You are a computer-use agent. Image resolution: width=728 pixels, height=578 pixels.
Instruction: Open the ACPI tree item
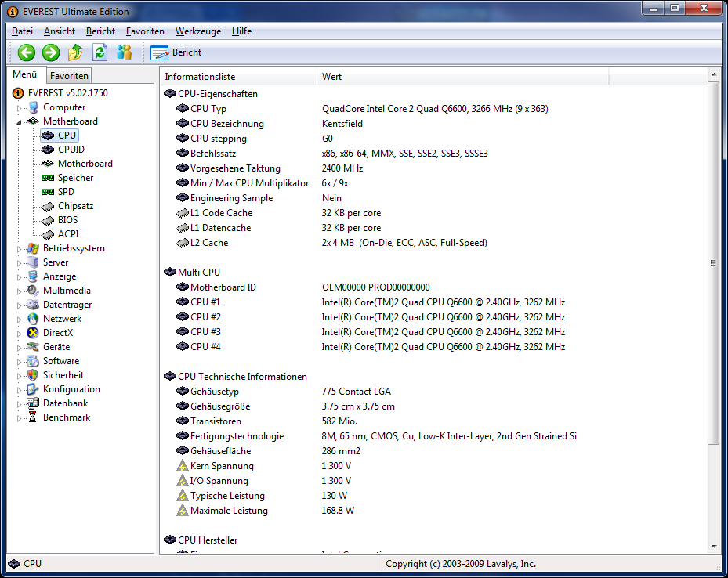point(68,234)
